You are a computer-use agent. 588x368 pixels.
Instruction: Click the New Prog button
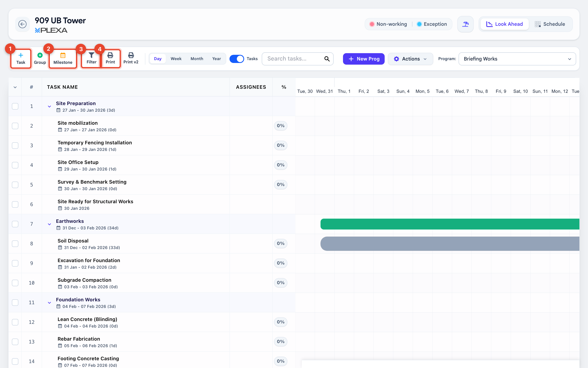click(364, 59)
